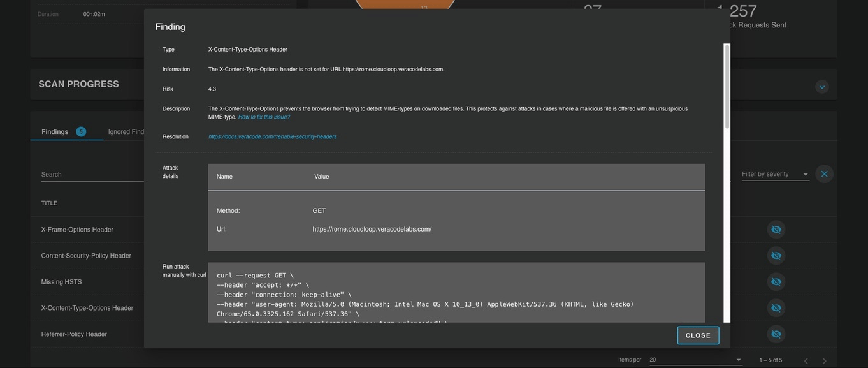The width and height of the screenshot is (868, 368).
Task: Click the Close button in Finding dialog
Action: pyautogui.click(x=698, y=335)
